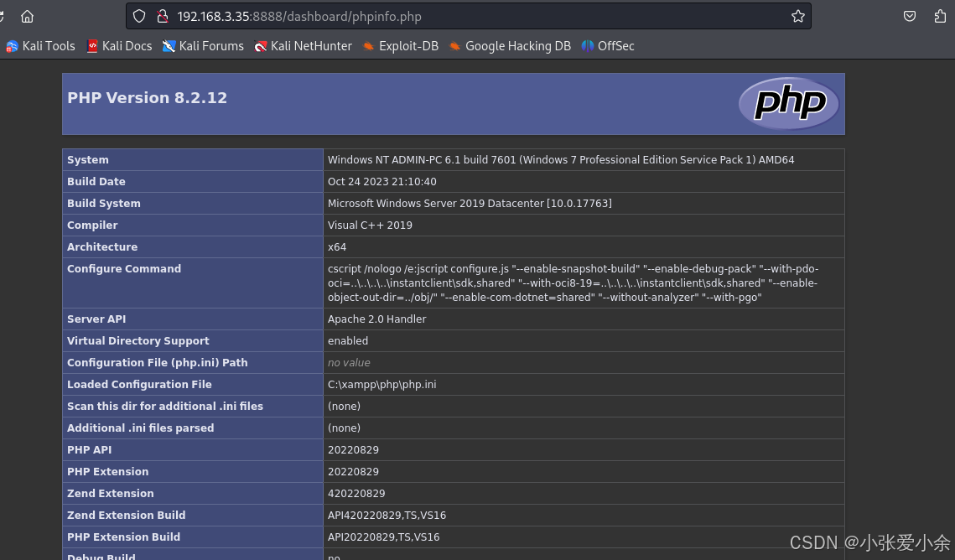Click the insecure connection padlock icon

tap(163, 17)
